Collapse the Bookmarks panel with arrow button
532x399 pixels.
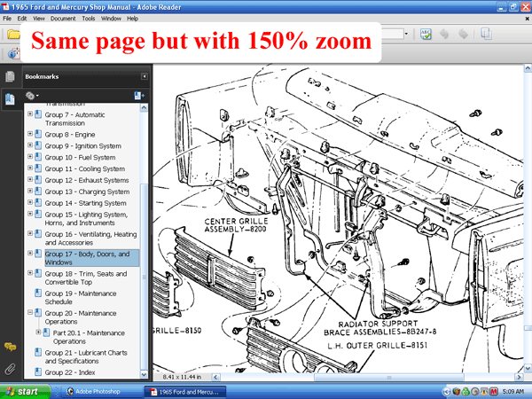[x=145, y=76]
